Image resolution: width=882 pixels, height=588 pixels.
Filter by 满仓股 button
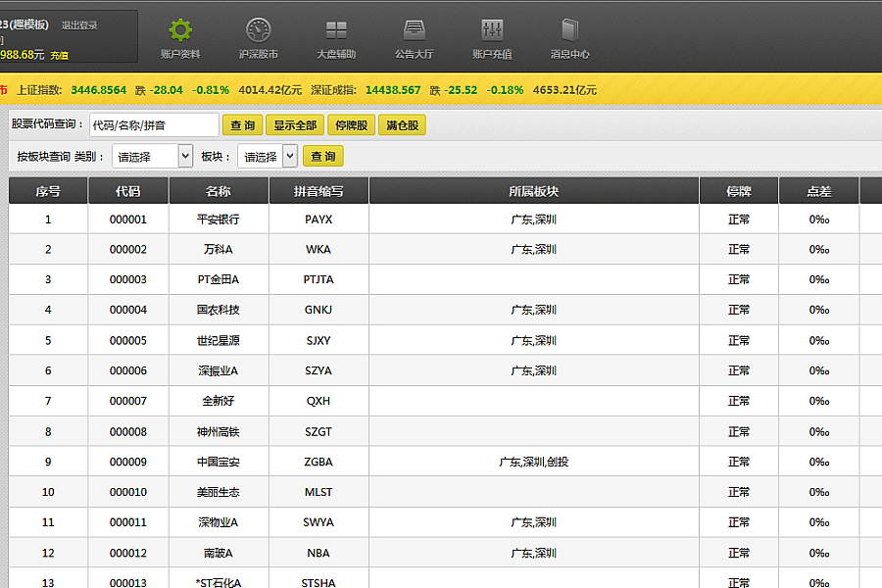point(402,125)
